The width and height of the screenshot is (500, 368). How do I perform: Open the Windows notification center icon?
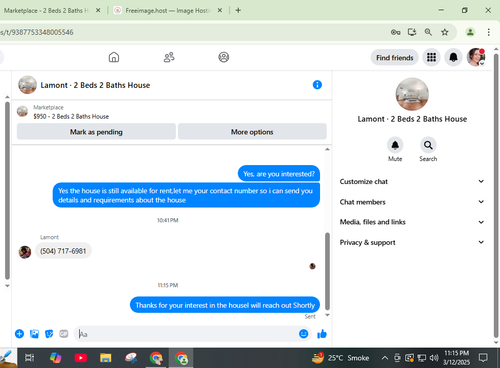(483, 358)
